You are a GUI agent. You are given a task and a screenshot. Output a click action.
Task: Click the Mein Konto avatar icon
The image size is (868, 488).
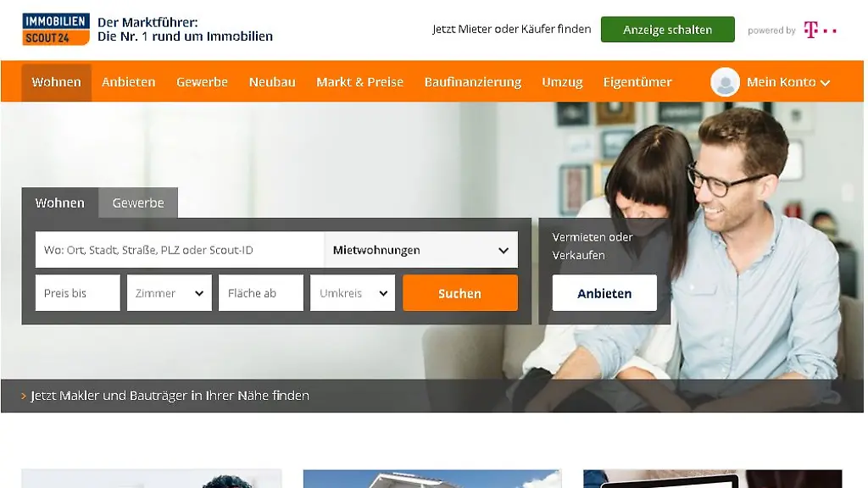[x=726, y=82]
